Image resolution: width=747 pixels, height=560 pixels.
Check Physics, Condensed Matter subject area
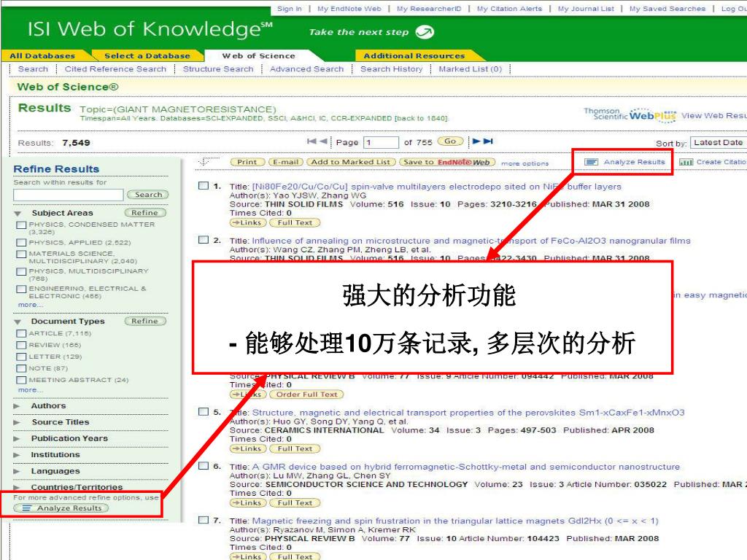click(x=21, y=225)
